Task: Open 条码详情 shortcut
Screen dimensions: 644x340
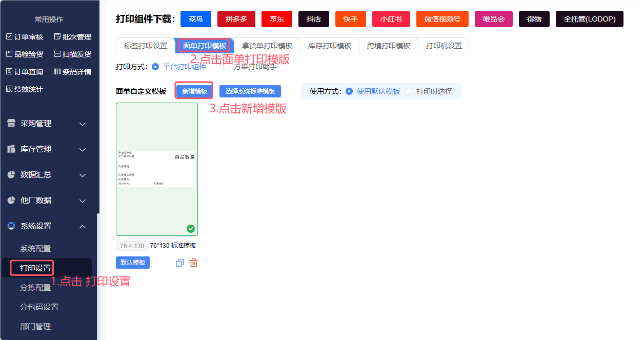Action: coord(72,72)
